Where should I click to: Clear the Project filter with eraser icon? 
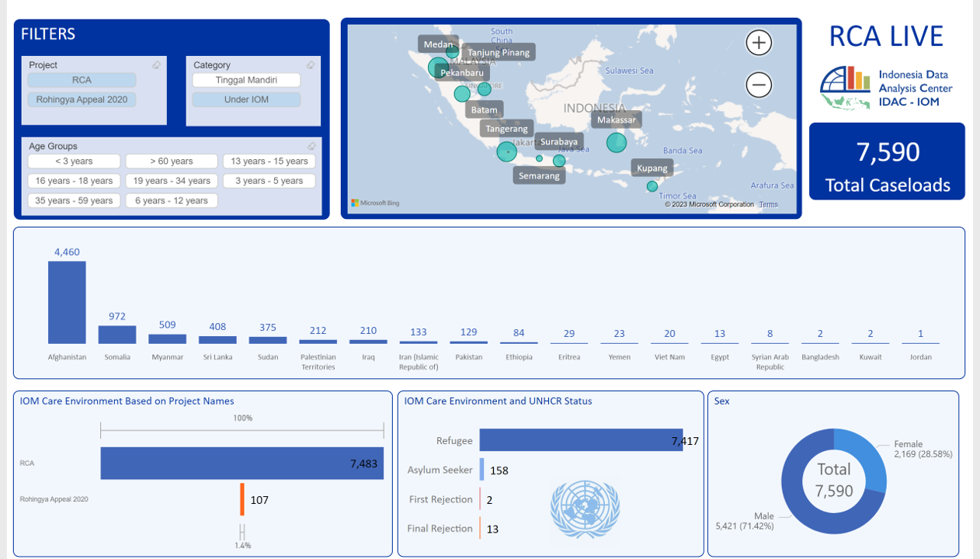click(x=156, y=65)
